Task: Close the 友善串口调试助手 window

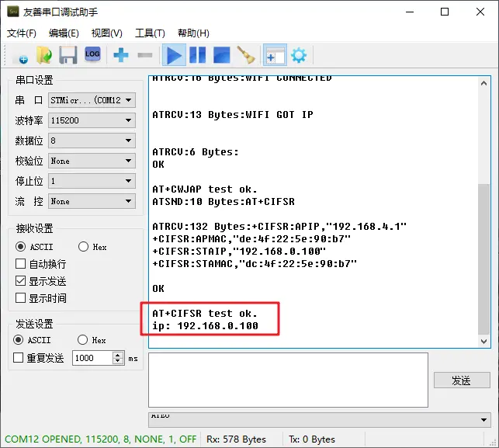Action: 480,12
